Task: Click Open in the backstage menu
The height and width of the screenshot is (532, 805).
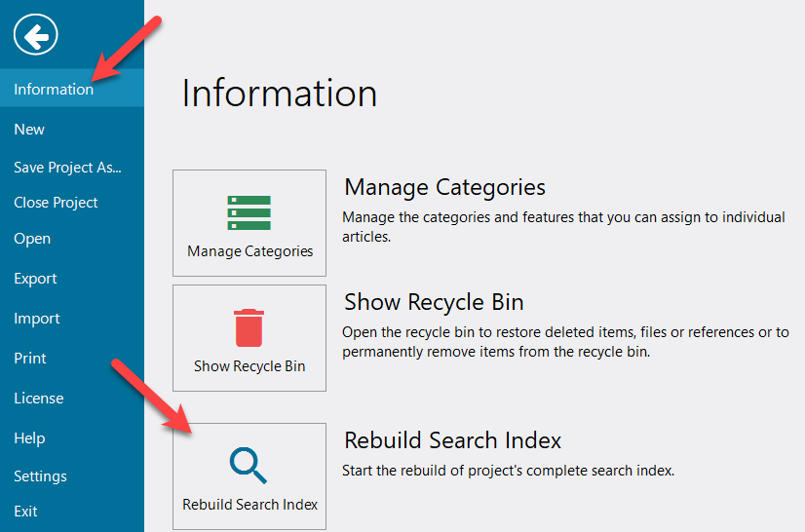Action: 32,239
